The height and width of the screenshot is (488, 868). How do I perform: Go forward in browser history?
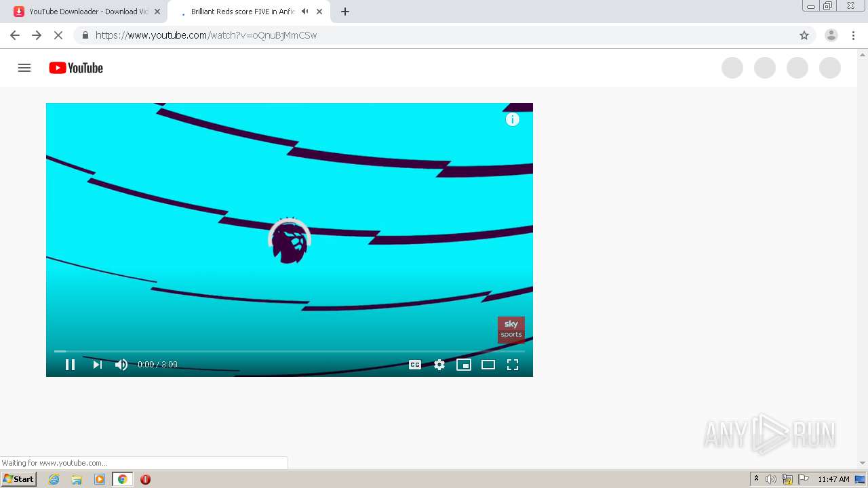tap(37, 35)
